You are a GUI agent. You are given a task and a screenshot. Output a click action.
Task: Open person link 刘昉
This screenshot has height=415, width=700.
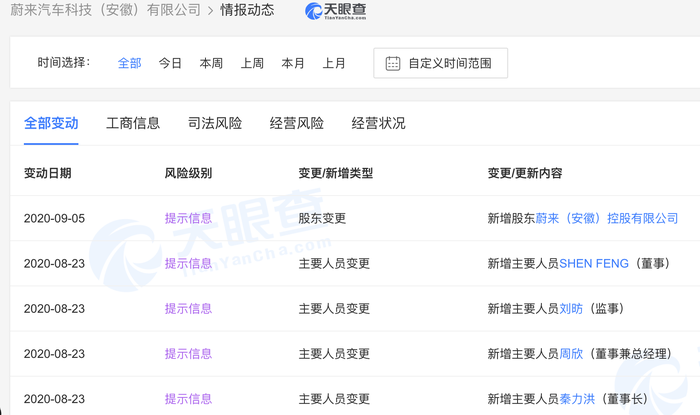click(x=571, y=309)
